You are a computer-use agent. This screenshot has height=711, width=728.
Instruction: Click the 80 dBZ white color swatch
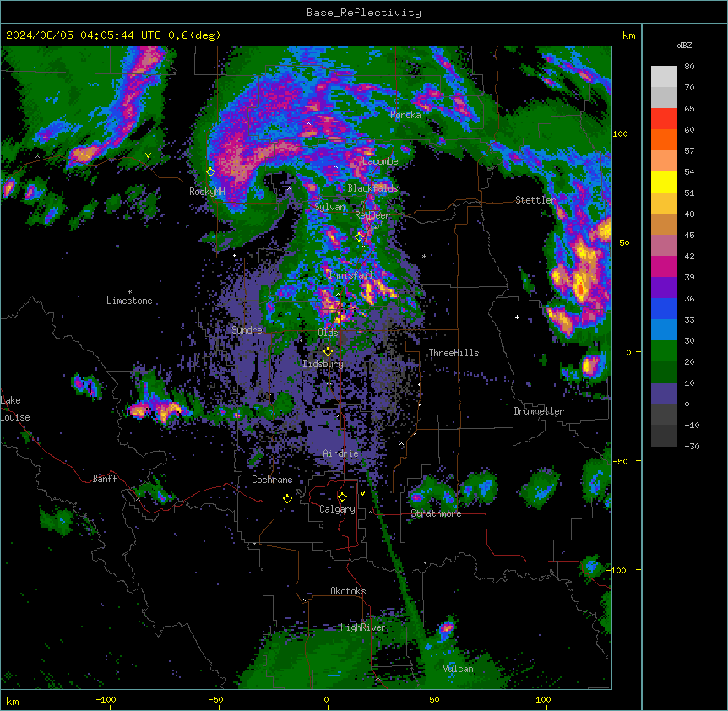coord(664,77)
